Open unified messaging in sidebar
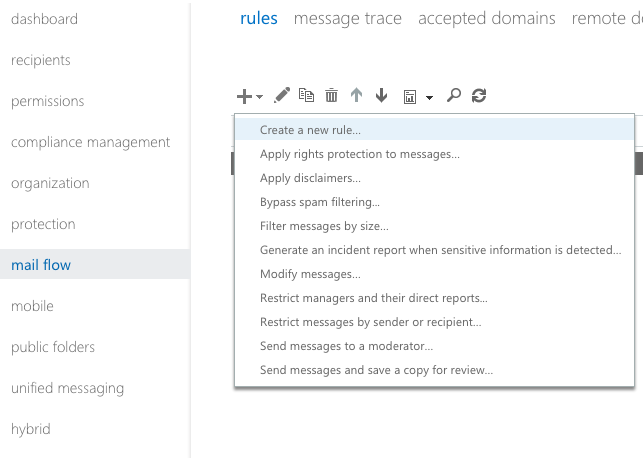Screen dimensions: 643x458 click(67, 388)
